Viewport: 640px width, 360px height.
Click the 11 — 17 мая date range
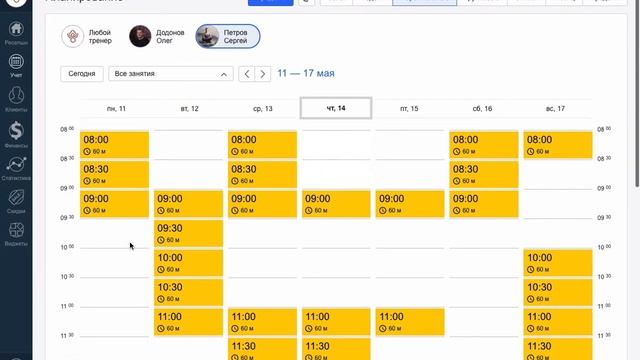click(306, 73)
